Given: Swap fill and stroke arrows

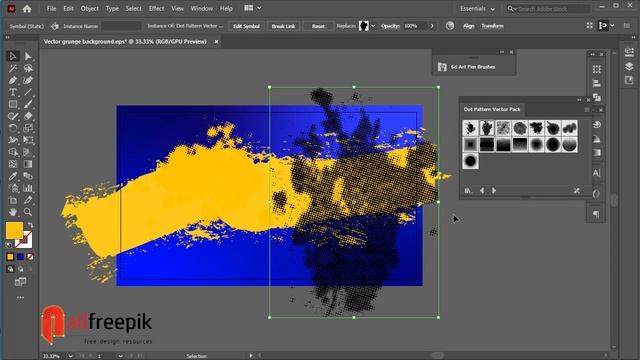Looking at the screenshot, I should (30, 225).
